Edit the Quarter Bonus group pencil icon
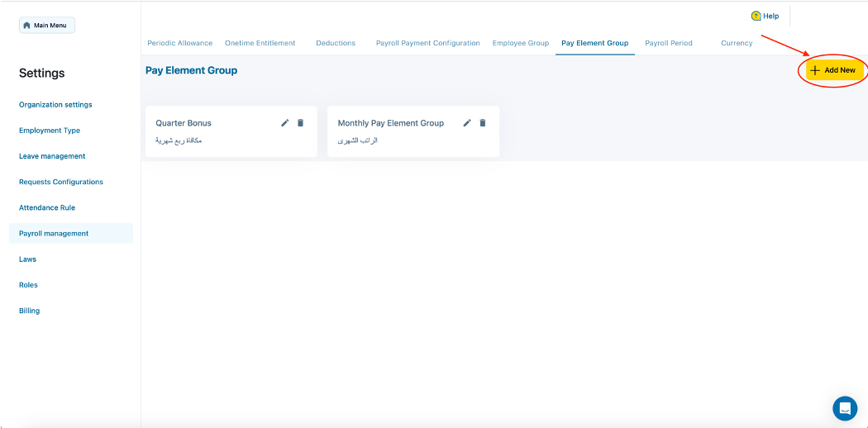The image size is (868, 428). click(x=285, y=123)
